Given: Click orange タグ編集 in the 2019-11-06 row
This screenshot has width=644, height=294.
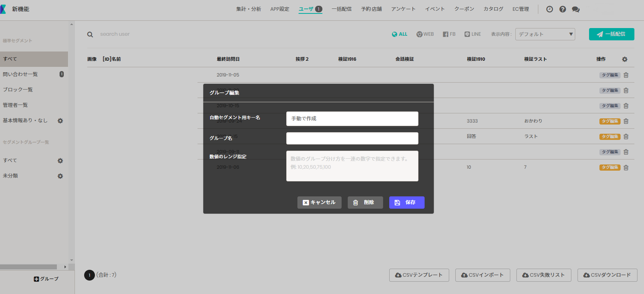Looking at the screenshot, I should click(x=610, y=167).
